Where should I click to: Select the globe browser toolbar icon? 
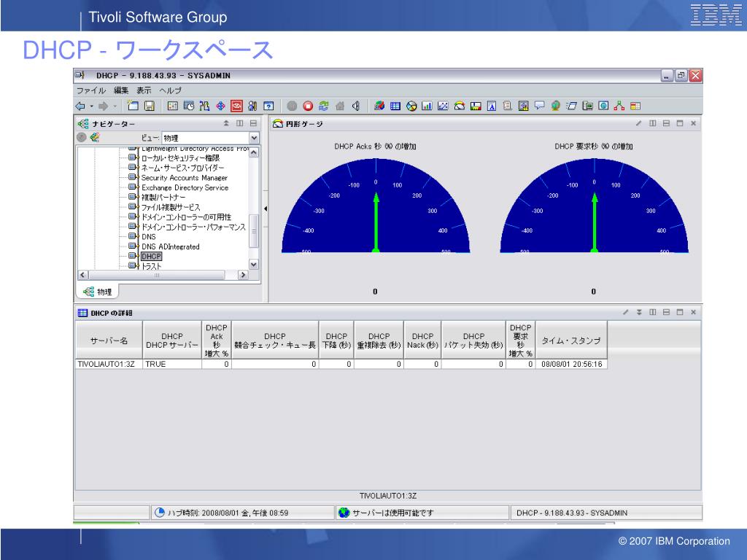pyautogui.click(x=555, y=106)
